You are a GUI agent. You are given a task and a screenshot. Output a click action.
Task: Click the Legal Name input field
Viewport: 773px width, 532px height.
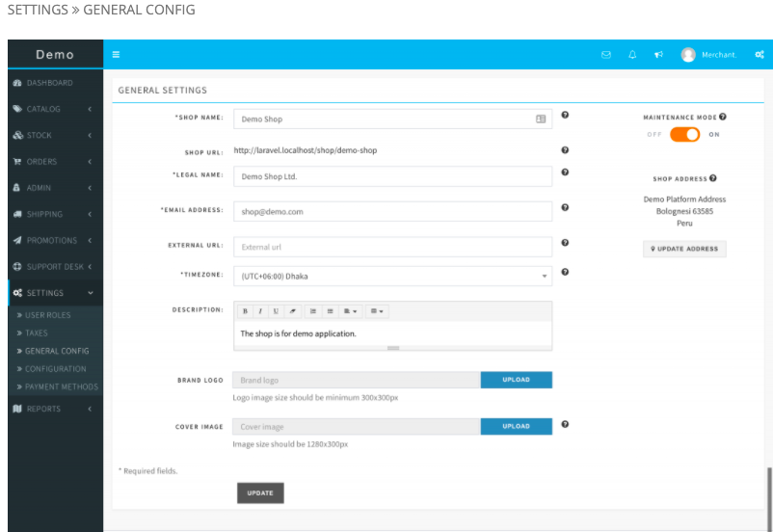pyautogui.click(x=392, y=176)
